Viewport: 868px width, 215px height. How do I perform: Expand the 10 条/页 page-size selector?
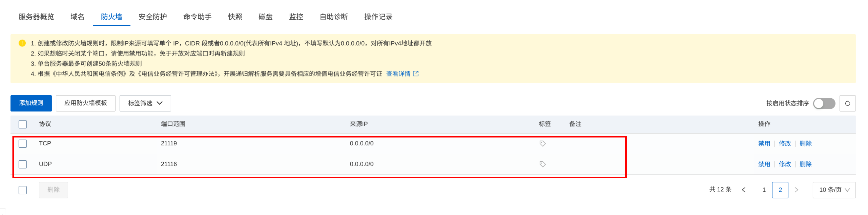[x=834, y=190]
